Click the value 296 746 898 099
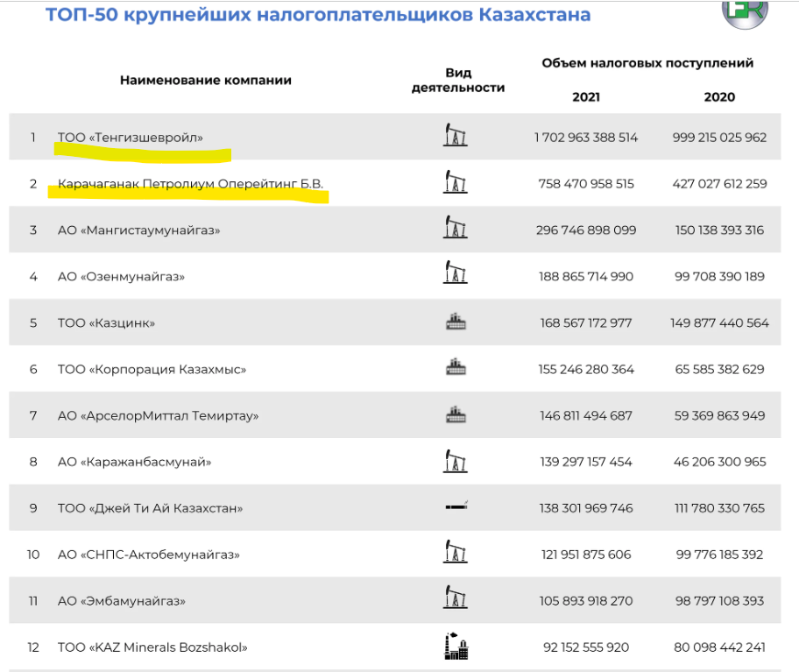The width and height of the screenshot is (799, 672). (586, 230)
